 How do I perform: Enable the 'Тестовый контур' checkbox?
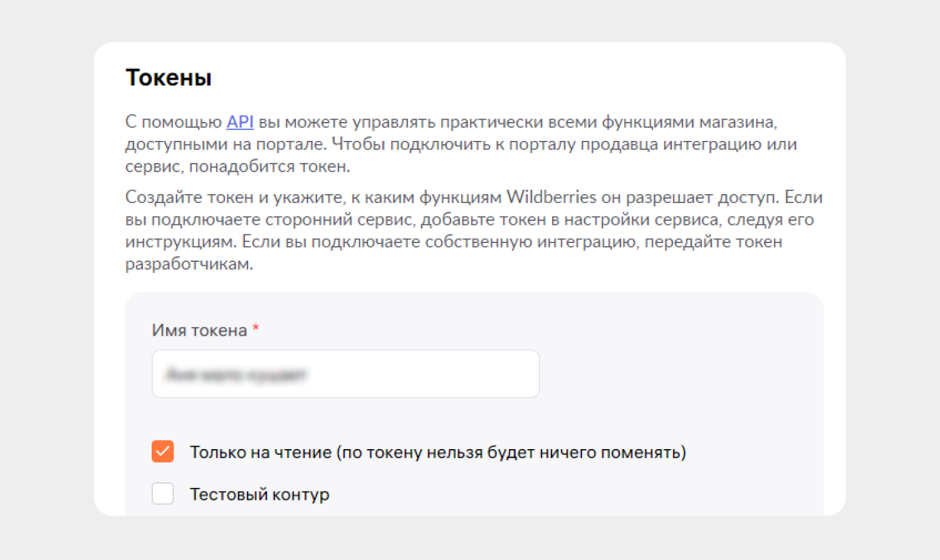coord(163,494)
